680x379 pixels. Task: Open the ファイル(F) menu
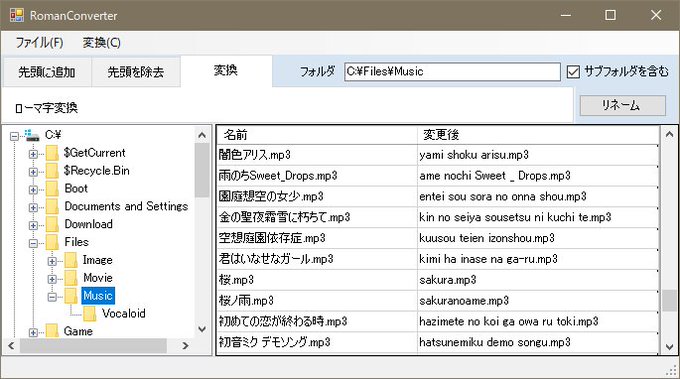(39, 42)
